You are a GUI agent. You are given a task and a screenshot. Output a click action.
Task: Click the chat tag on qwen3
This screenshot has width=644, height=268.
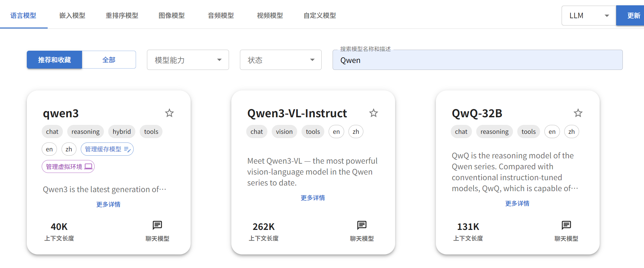click(x=52, y=132)
